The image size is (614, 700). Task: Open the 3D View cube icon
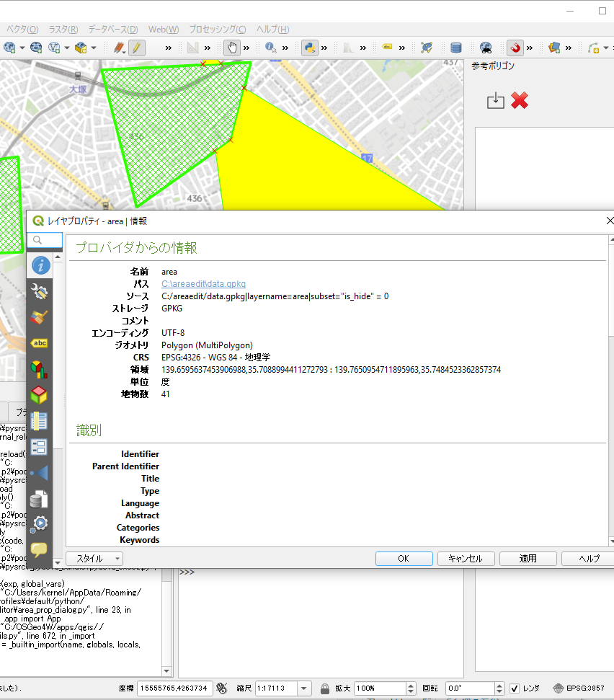click(x=40, y=395)
